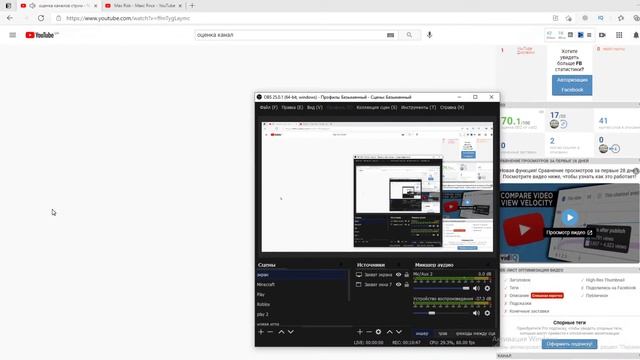Remove selected source with minus in Sources panel
Screen dimensions: 640x360
point(369,332)
